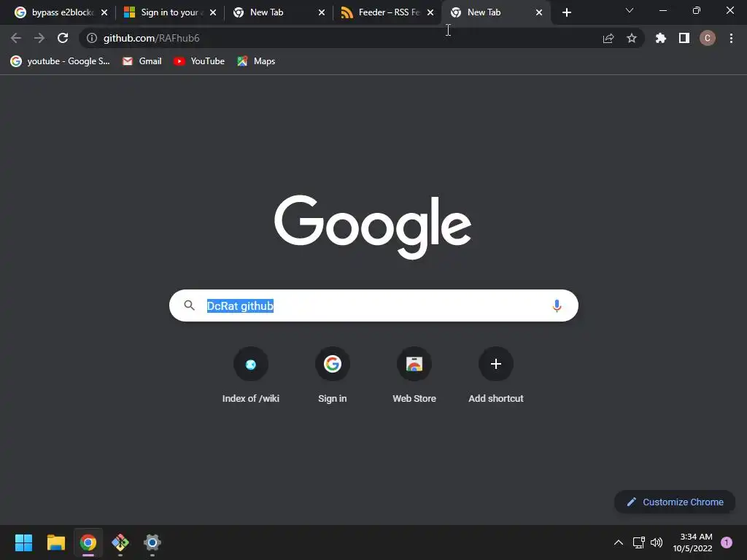Image resolution: width=747 pixels, height=560 pixels.
Task: Open the Maps bookmark
Action: point(256,61)
